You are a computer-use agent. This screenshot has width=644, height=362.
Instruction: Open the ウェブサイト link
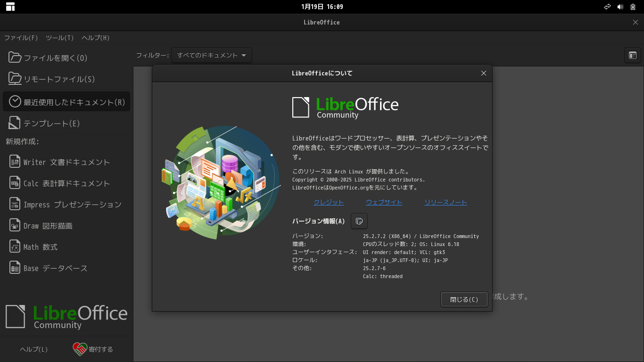click(384, 202)
